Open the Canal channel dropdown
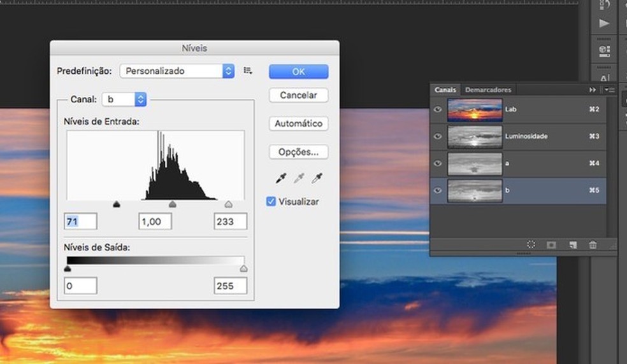627x364 pixels. [125, 99]
